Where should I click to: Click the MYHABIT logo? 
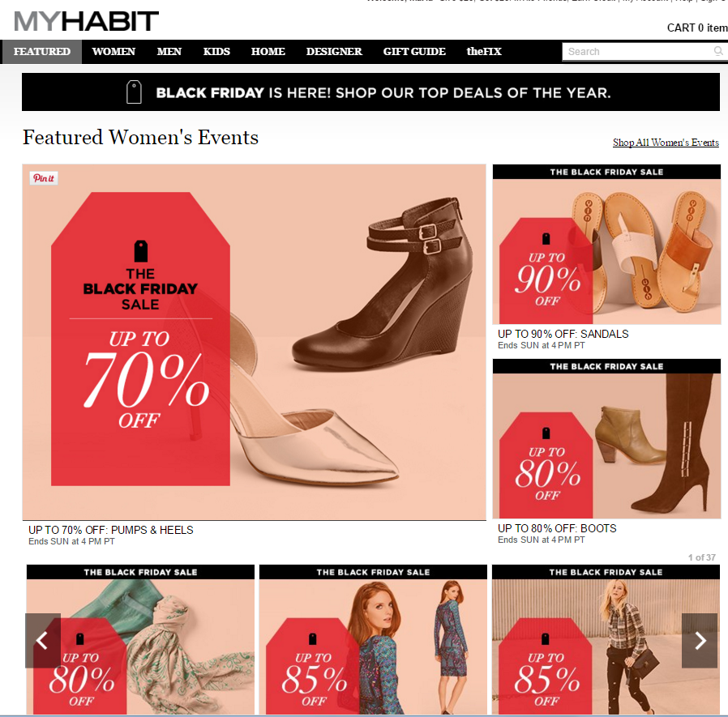coord(87,21)
